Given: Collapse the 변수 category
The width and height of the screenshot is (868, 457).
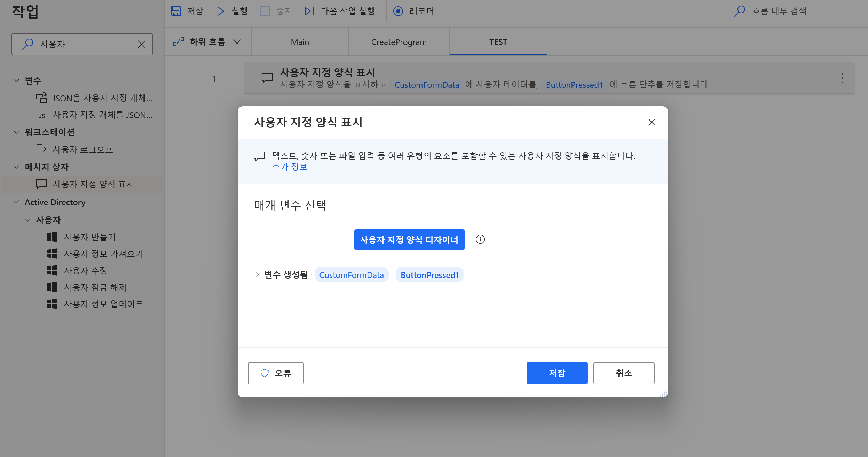Looking at the screenshot, I should (x=16, y=80).
